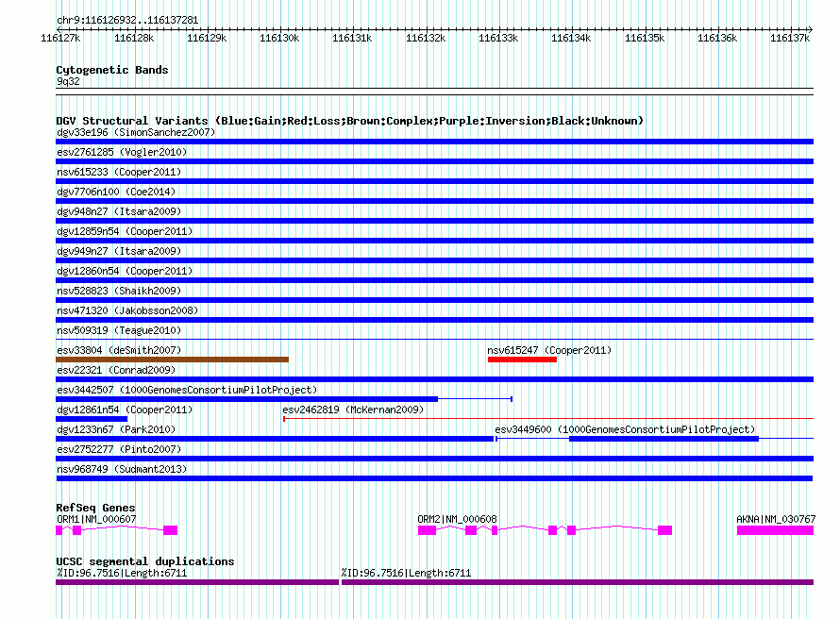This screenshot has height=619, width=840.
Task: Select the thick blue esv3442507 variant bar
Action: [x=247, y=399]
